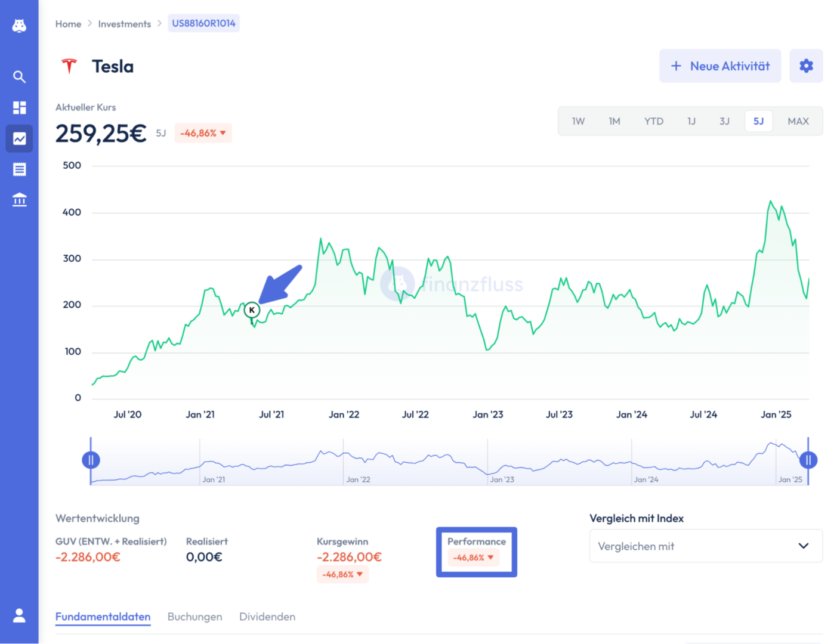The height and width of the screenshot is (644, 840).
Task: Go to Home breadcrumb
Action: click(x=68, y=24)
